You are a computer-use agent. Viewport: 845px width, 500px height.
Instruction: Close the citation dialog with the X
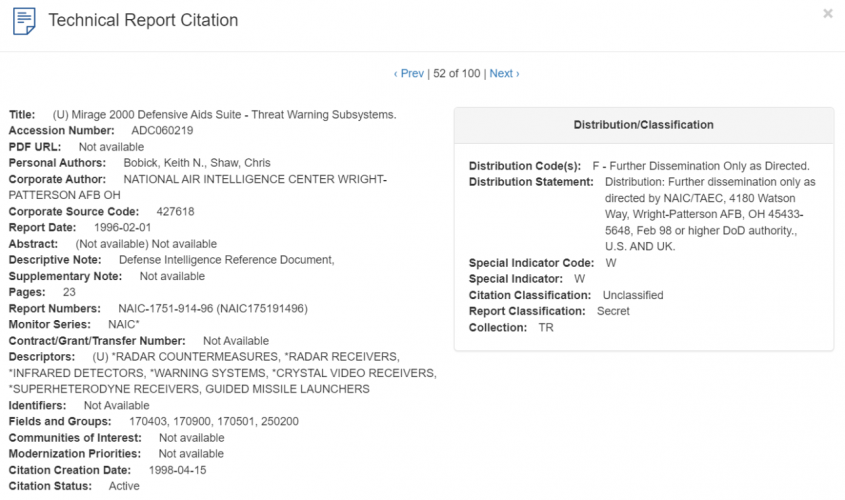(x=827, y=14)
